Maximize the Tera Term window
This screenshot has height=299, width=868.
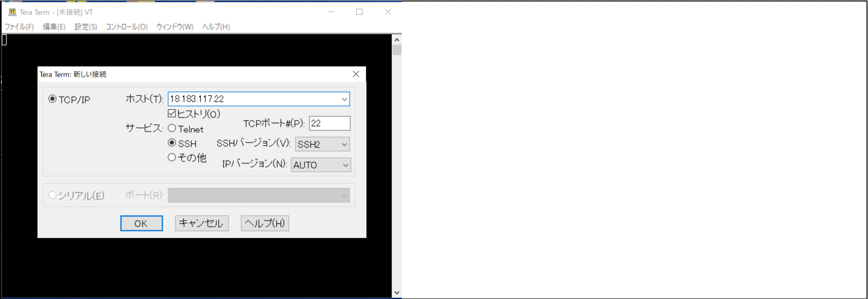pyautogui.click(x=359, y=12)
